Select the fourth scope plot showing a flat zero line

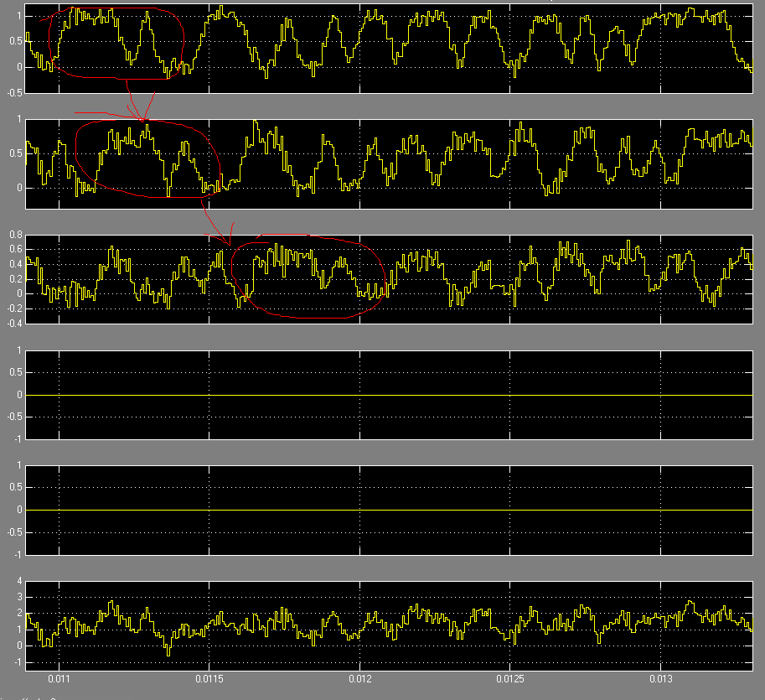389,395
